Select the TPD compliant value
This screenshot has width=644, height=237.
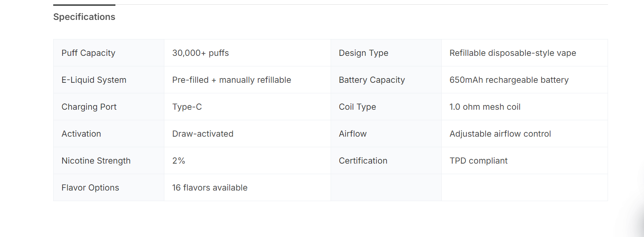coord(478,161)
